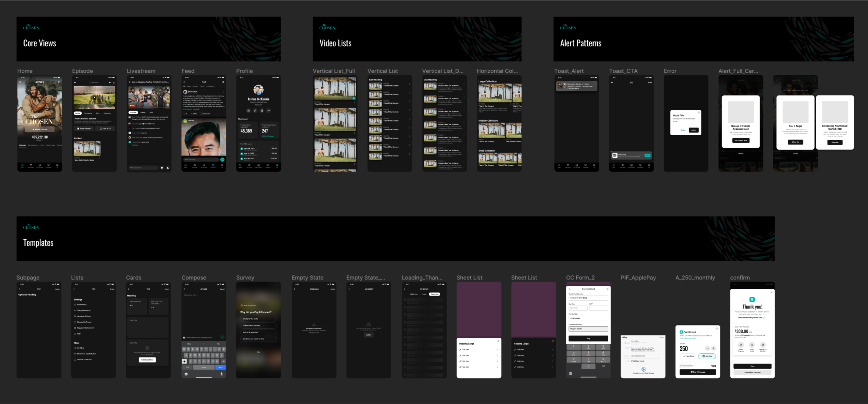This screenshot has width=868, height=404.
Task: Click notification bell in Feed frame
Action: pyautogui.click(x=185, y=82)
